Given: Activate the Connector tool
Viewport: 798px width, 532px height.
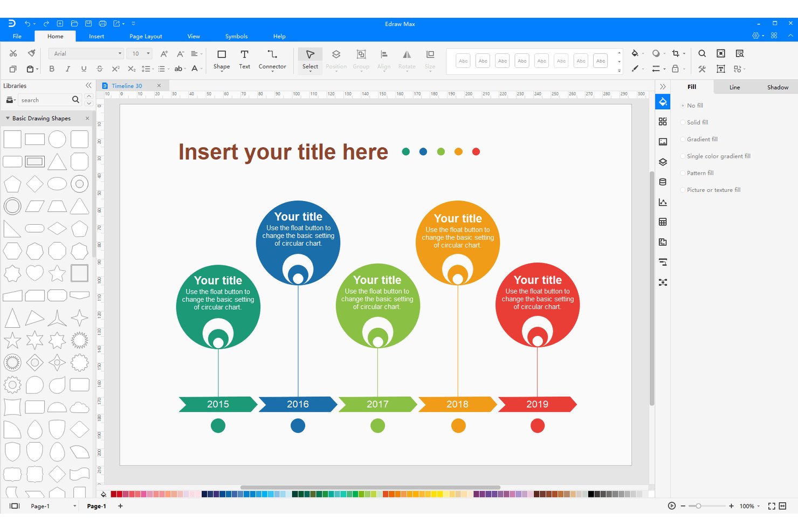Looking at the screenshot, I should point(272,59).
